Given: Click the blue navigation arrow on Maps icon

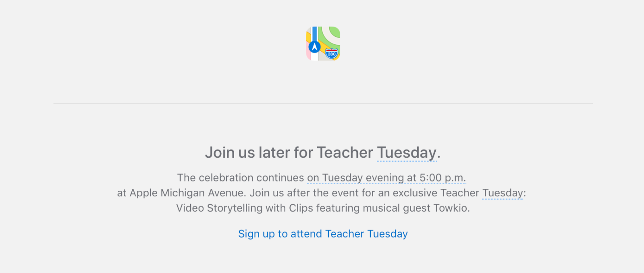Looking at the screenshot, I should click(314, 47).
